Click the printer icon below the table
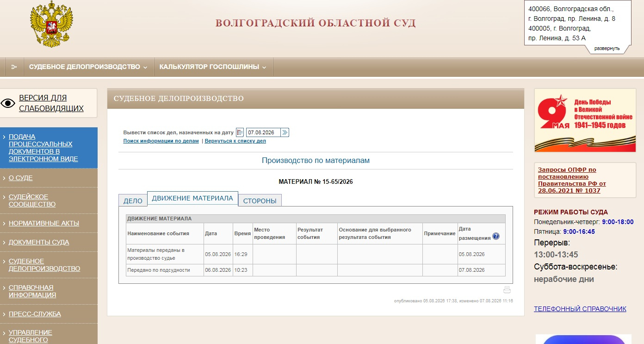Screen dimensions: 644x344 (507, 290)
